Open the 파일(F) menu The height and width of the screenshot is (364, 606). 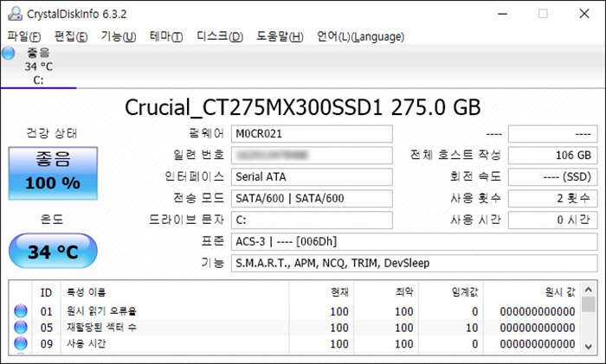[24, 36]
